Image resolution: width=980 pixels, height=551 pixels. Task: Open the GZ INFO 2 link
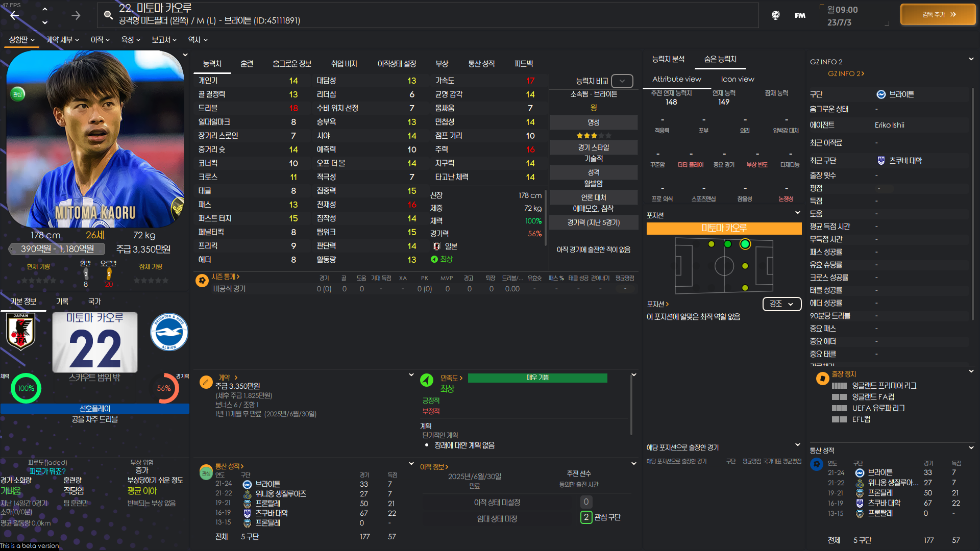(x=845, y=73)
